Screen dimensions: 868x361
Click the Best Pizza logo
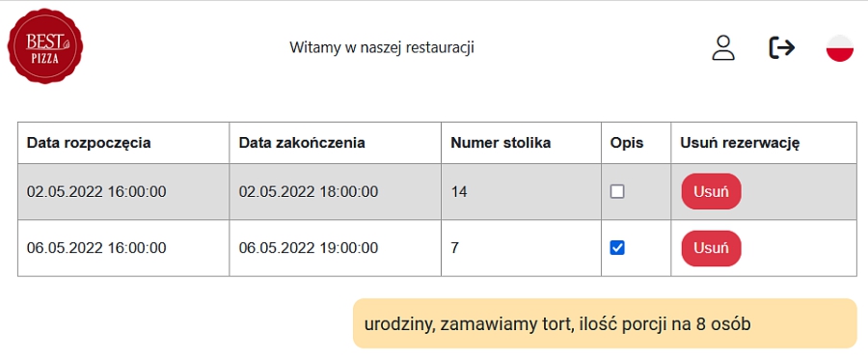[45, 48]
